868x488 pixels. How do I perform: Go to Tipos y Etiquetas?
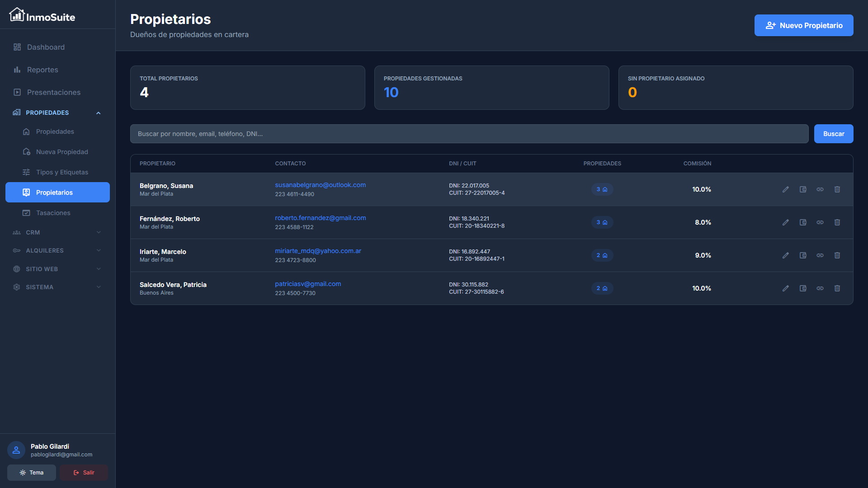(62, 172)
